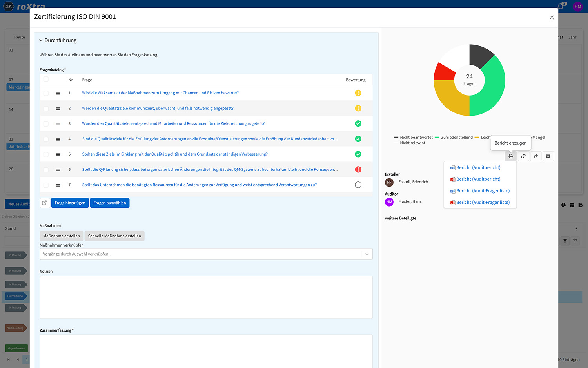
Task: Click the Maßnahme erstellen button
Action: tap(61, 236)
